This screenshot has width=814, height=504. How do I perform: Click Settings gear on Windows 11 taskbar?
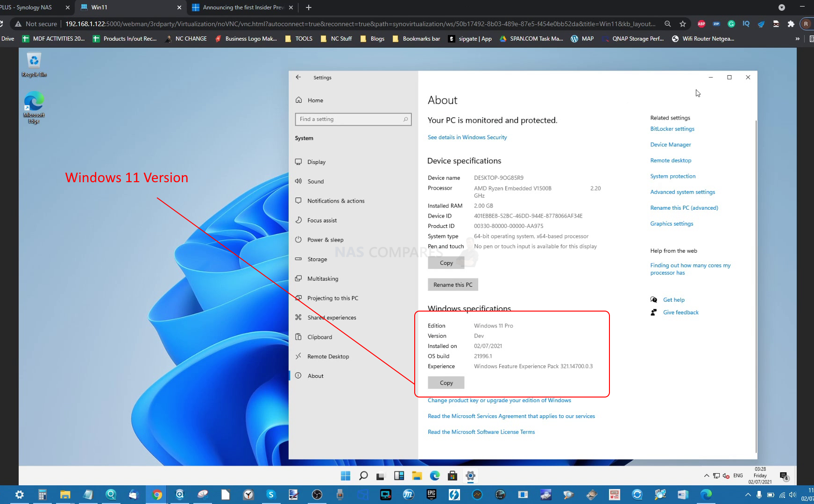point(470,476)
